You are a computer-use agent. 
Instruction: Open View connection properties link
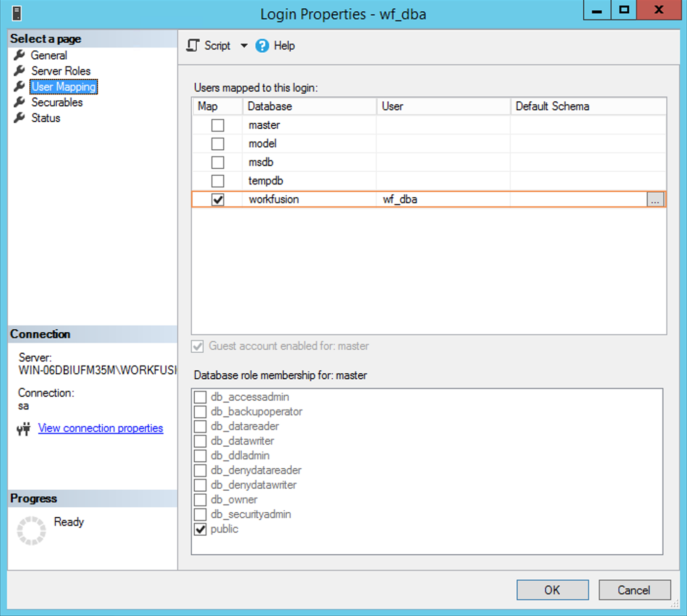pyautogui.click(x=101, y=428)
